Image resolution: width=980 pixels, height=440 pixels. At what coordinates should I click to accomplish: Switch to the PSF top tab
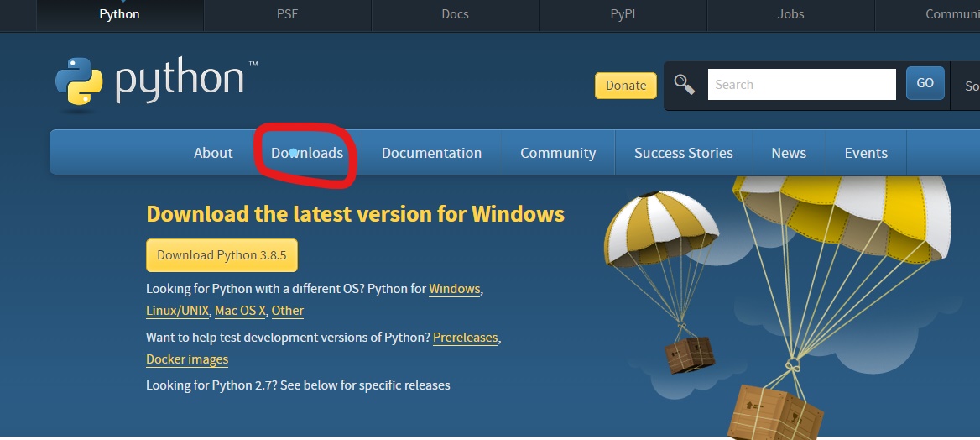[288, 14]
